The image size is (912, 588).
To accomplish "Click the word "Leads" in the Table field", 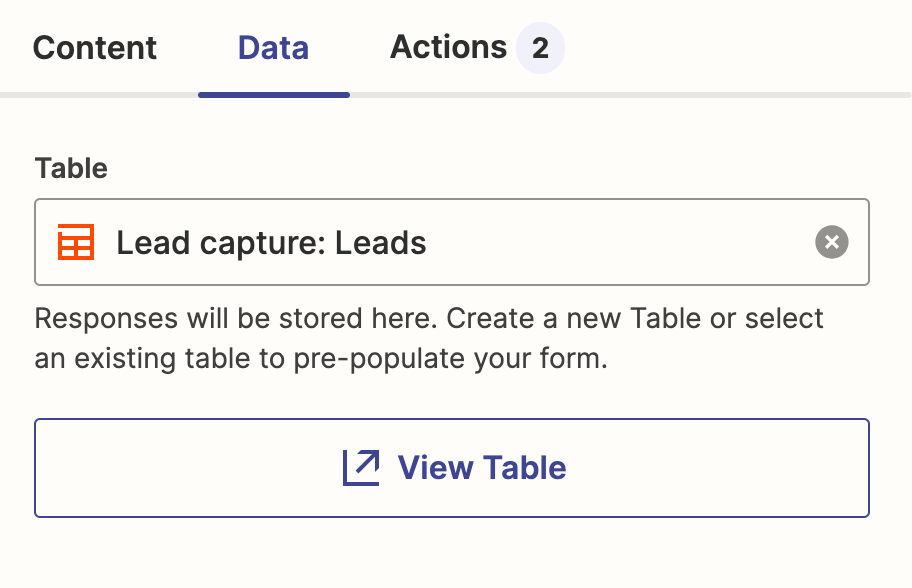I will click(381, 242).
